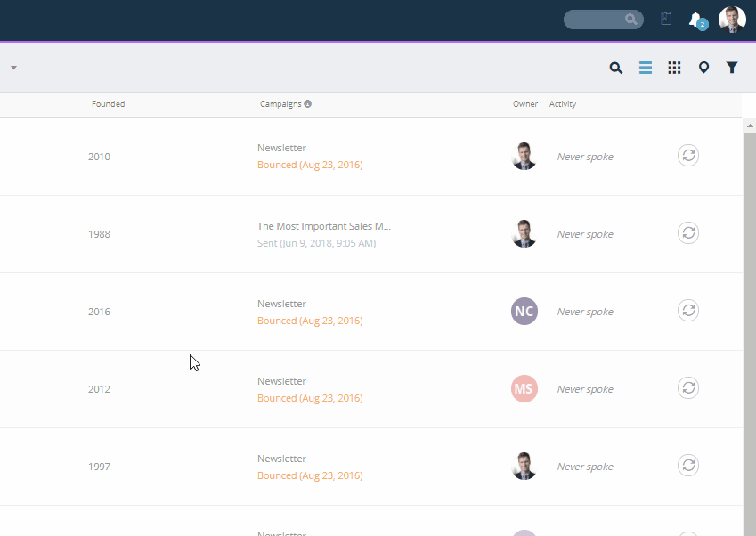The width and height of the screenshot is (756, 536).
Task: Click Bounced status in the 2012 row
Action: pos(310,398)
